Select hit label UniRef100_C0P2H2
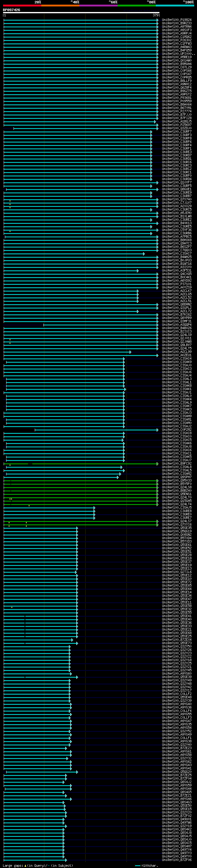197x868 pixels. coord(176,430)
